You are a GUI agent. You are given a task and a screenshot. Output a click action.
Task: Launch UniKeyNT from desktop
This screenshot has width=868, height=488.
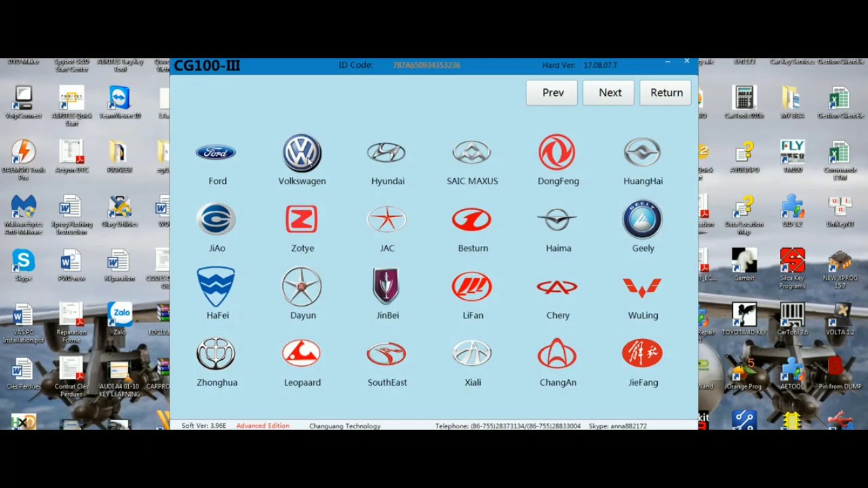(x=840, y=211)
